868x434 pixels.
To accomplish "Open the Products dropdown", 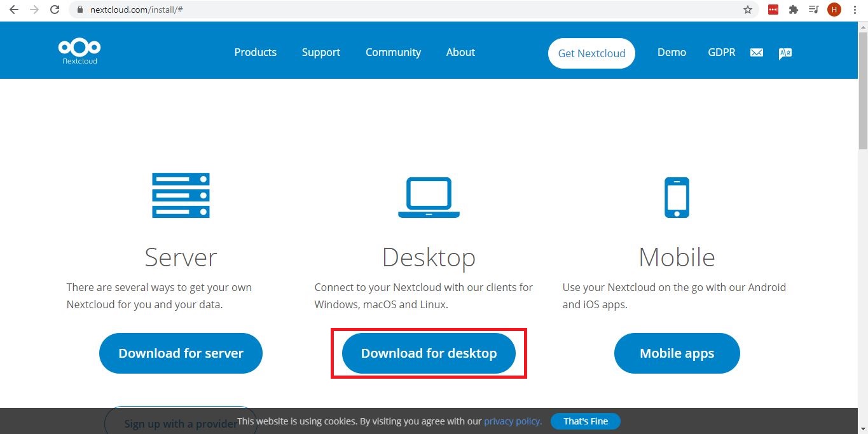I will [255, 52].
